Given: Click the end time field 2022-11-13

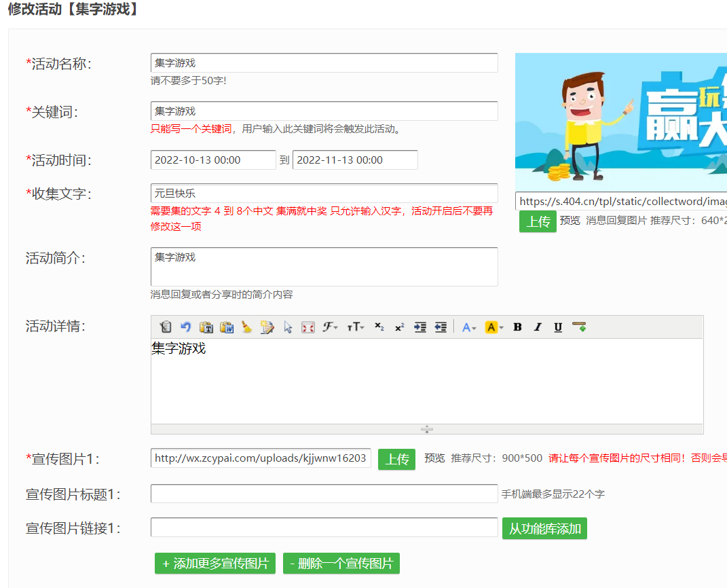Looking at the screenshot, I should (355, 160).
